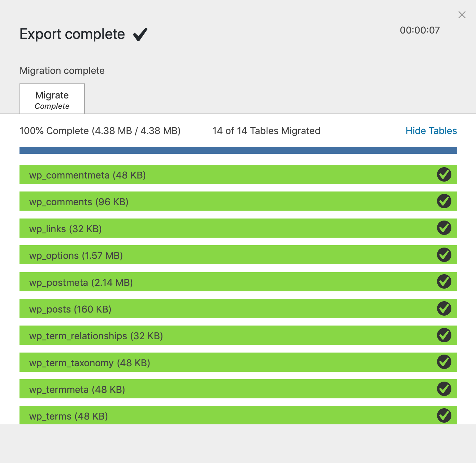476x463 pixels.
Task: Click the wp_links completion checkmark
Action: click(x=444, y=228)
